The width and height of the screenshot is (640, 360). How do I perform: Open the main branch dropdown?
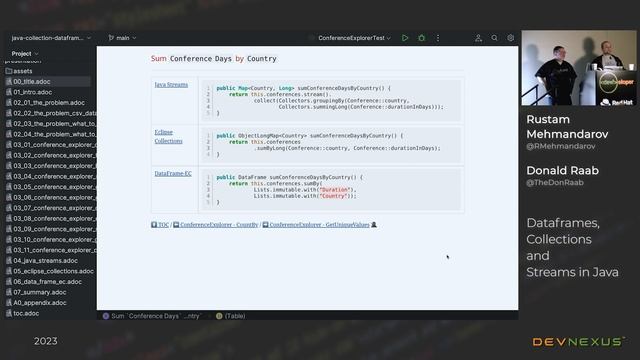pyautogui.click(x=122, y=38)
